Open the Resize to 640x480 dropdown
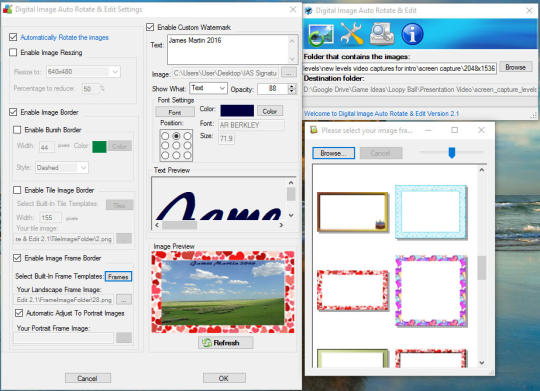The width and height of the screenshot is (540, 391). (x=84, y=72)
